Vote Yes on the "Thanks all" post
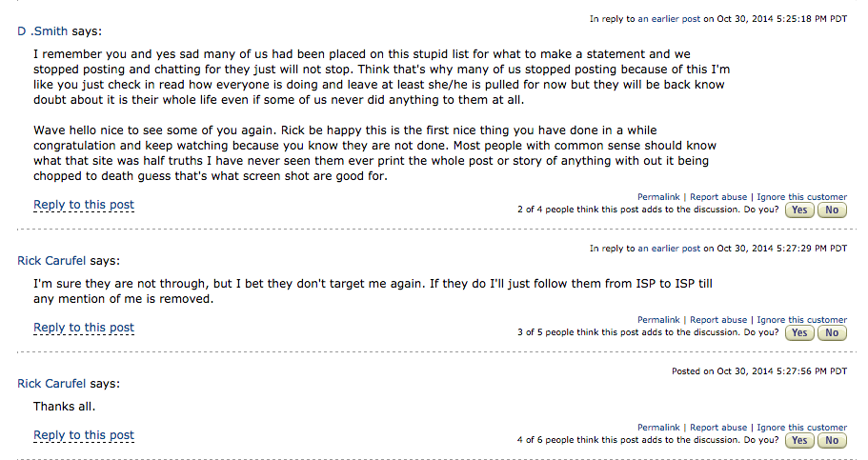Viewport: 868px width, 460px height. (x=798, y=440)
